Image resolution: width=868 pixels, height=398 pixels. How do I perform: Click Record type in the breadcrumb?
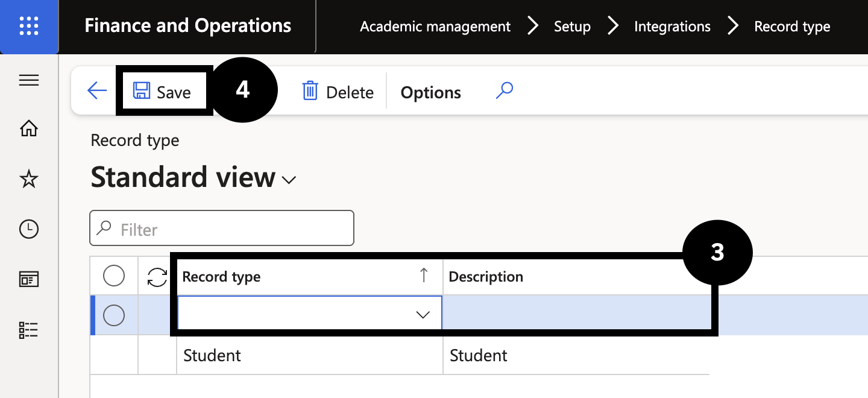792,27
